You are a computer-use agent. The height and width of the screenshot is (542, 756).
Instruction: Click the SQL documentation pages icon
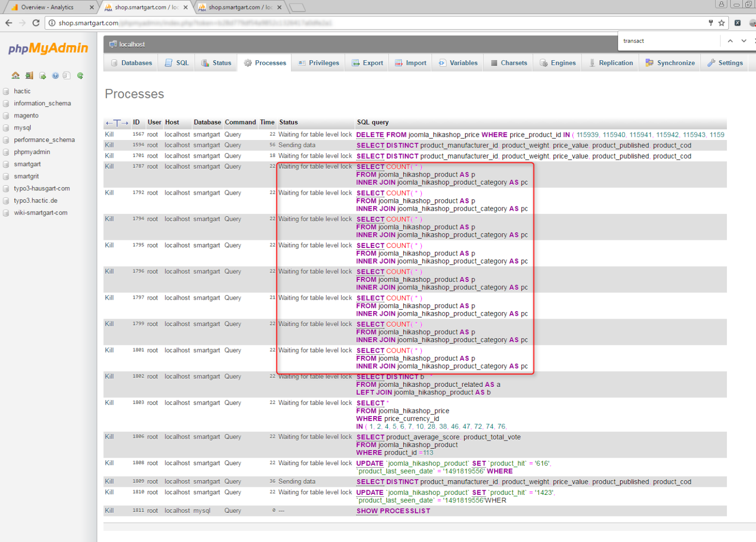pos(67,76)
